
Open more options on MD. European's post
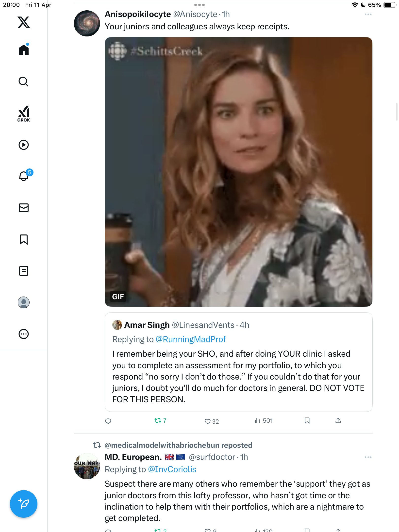click(368, 457)
